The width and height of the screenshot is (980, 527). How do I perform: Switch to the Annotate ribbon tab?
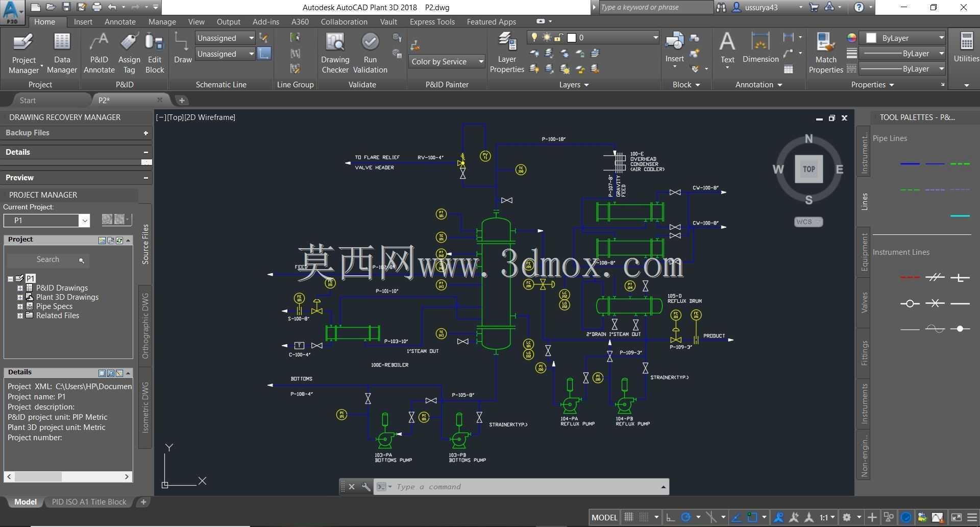click(120, 21)
